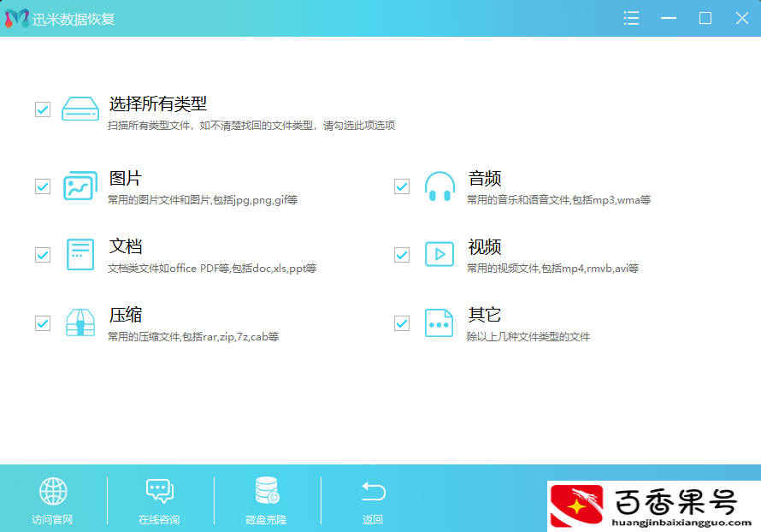Image resolution: width=761 pixels, height=532 pixels.
Task: Launch disk clone database icon
Action: pyautogui.click(x=267, y=490)
